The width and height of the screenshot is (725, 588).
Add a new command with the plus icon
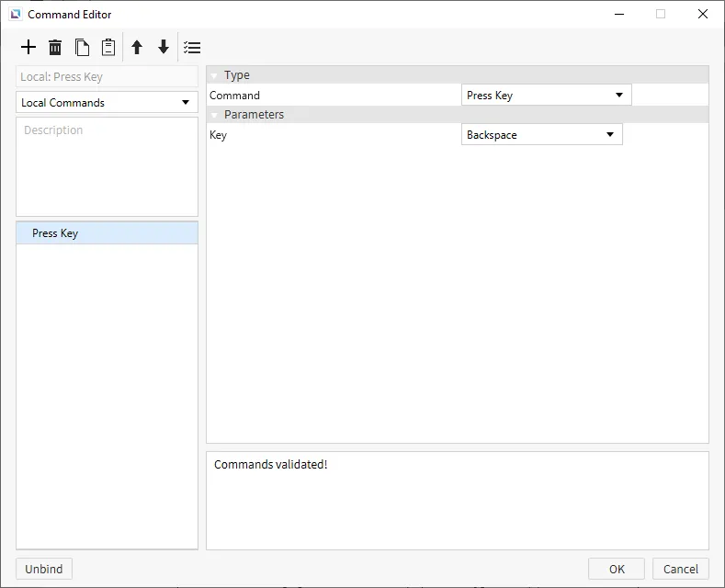coord(28,48)
